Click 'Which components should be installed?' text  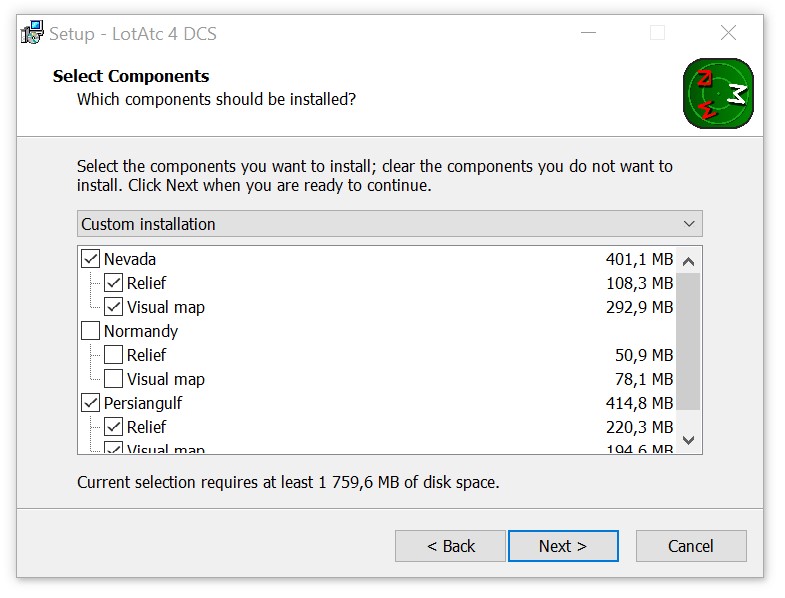(216, 99)
